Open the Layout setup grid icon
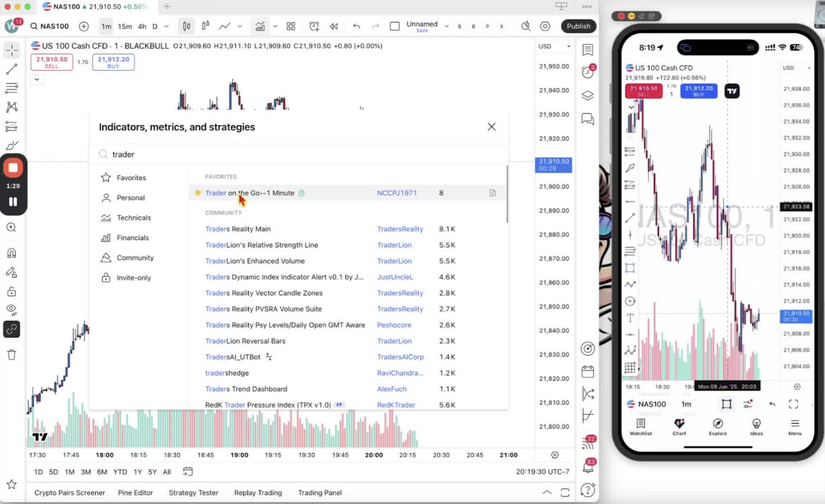The image size is (825, 504). tap(291, 26)
